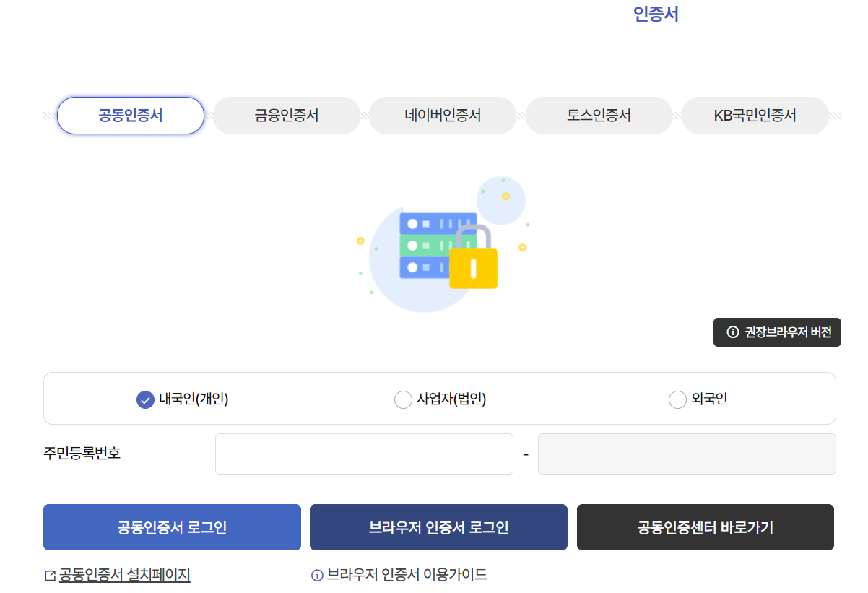
Task: Select the 사업자(법인) radio button
Action: click(x=403, y=399)
